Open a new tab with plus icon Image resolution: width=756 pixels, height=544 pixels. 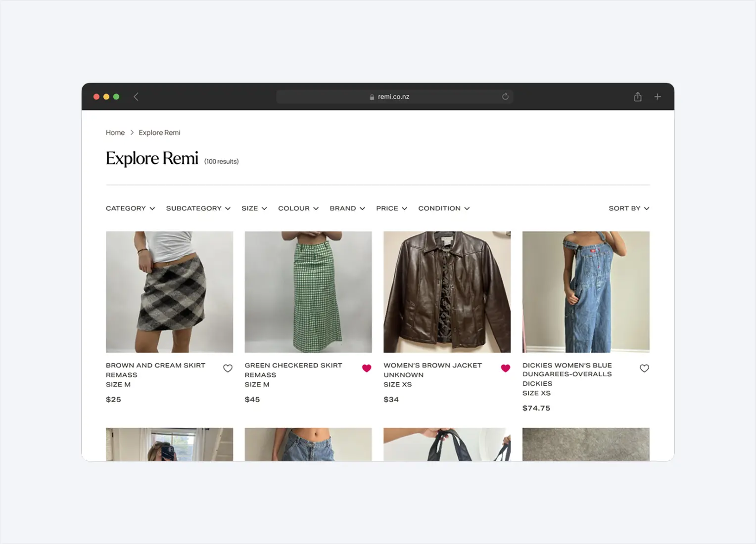658,96
